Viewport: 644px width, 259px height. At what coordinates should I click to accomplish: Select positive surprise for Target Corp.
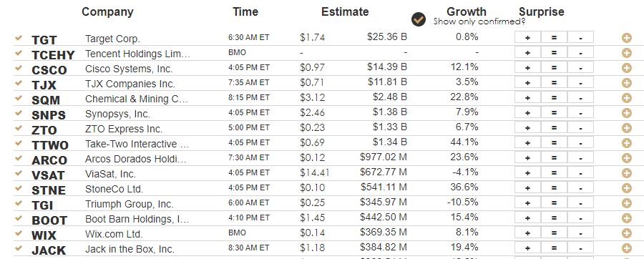[x=527, y=37]
